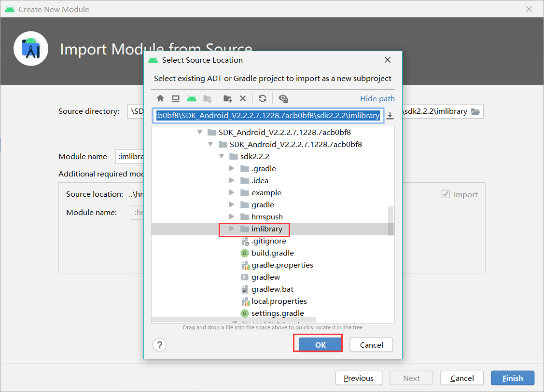
Task: Refresh the file tree icon
Action: tap(263, 98)
